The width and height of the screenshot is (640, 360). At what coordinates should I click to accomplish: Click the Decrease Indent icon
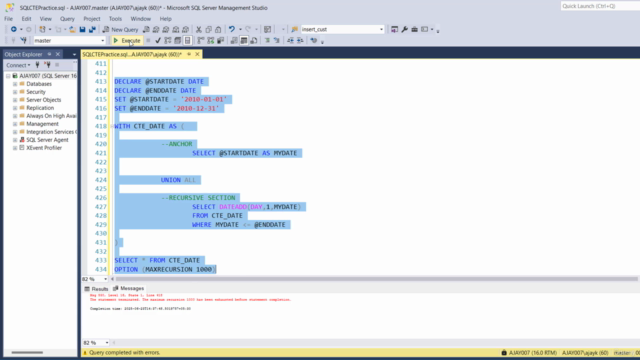coord(290,40)
